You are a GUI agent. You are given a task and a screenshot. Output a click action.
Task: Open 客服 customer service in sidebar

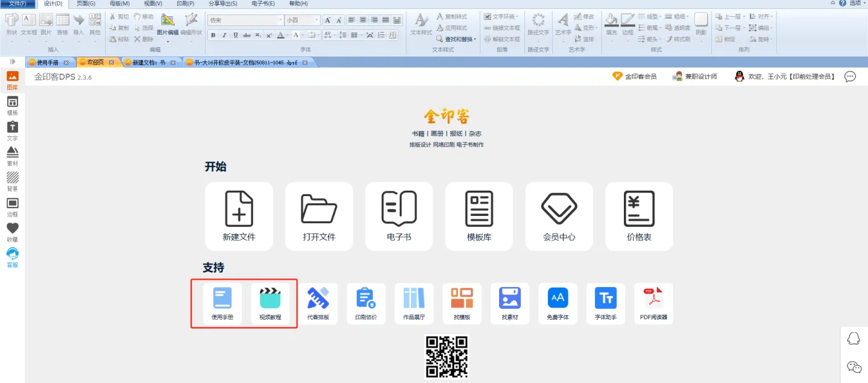(x=12, y=257)
